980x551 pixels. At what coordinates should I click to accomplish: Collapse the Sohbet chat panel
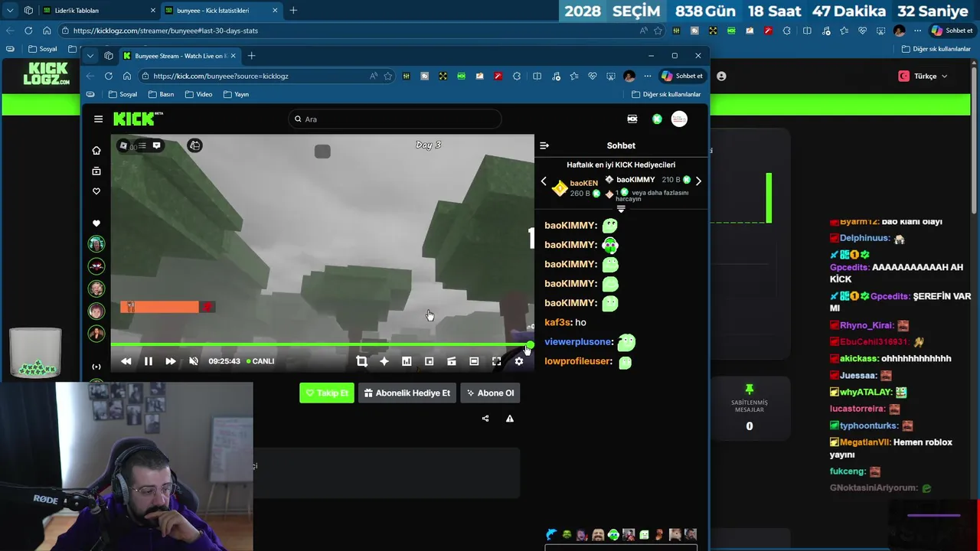(544, 145)
